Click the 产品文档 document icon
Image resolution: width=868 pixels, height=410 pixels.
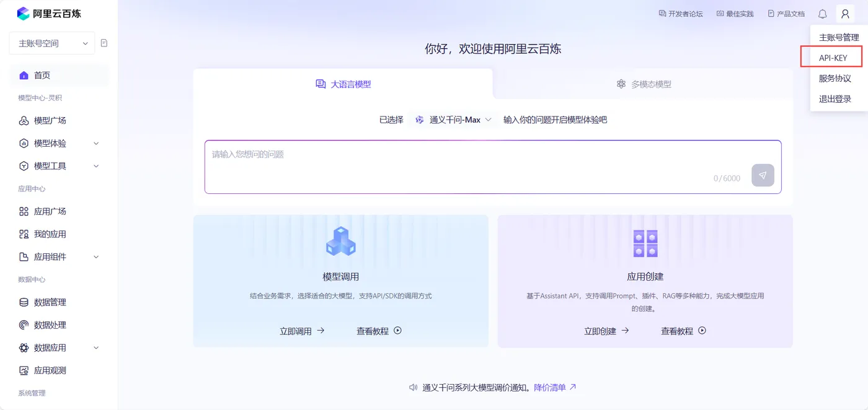771,14
